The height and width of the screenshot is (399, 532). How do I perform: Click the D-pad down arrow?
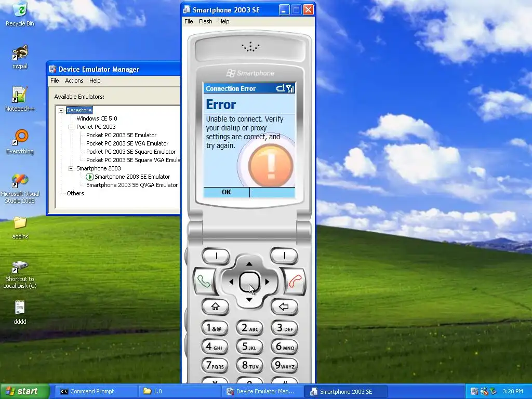[x=249, y=300]
